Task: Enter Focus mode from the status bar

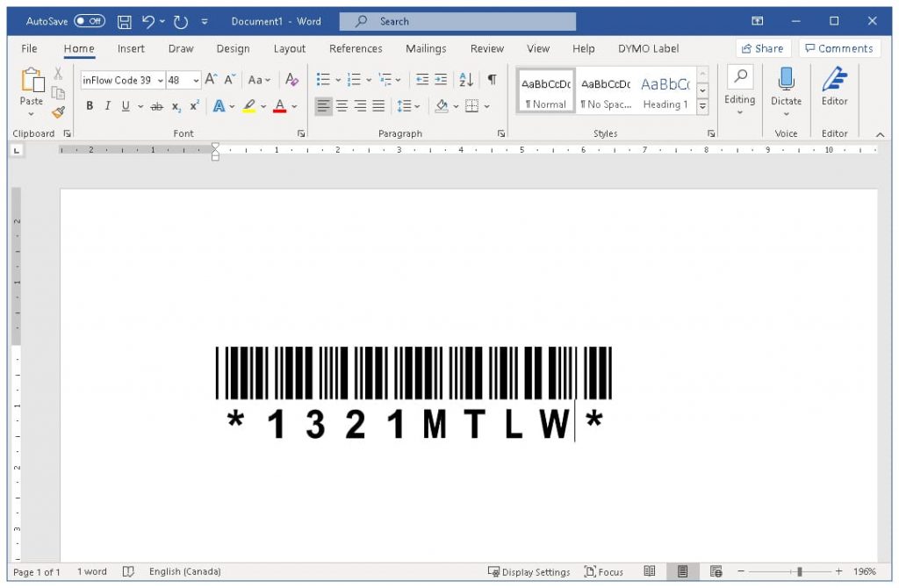Action: pyautogui.click(x=604, y=571)
